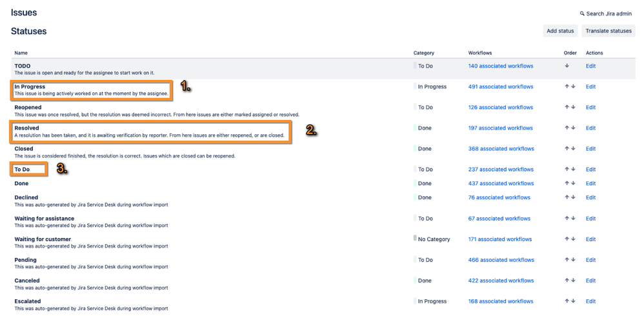The image size is (644, 316).
Task: Move Declined status down
Action: tap(573, 197)
